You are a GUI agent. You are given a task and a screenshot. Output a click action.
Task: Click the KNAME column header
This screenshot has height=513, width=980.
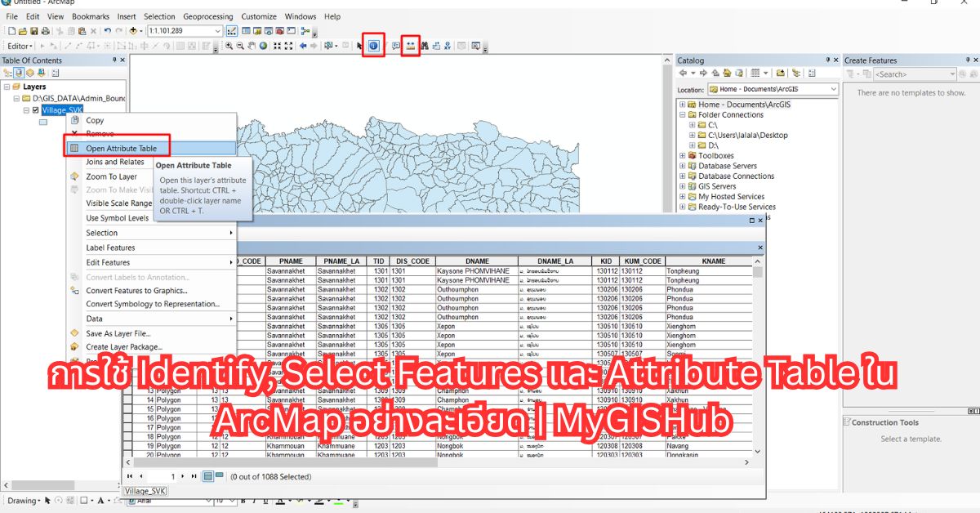713,261
